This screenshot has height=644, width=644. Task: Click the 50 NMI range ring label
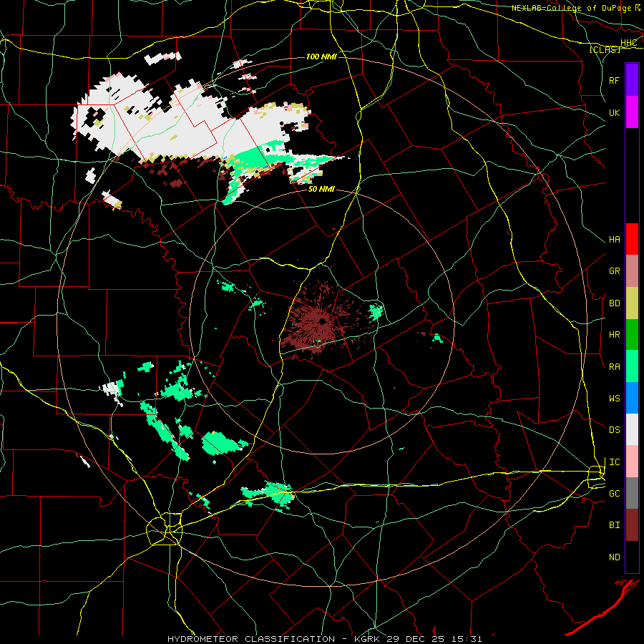(x=321, y=189)
